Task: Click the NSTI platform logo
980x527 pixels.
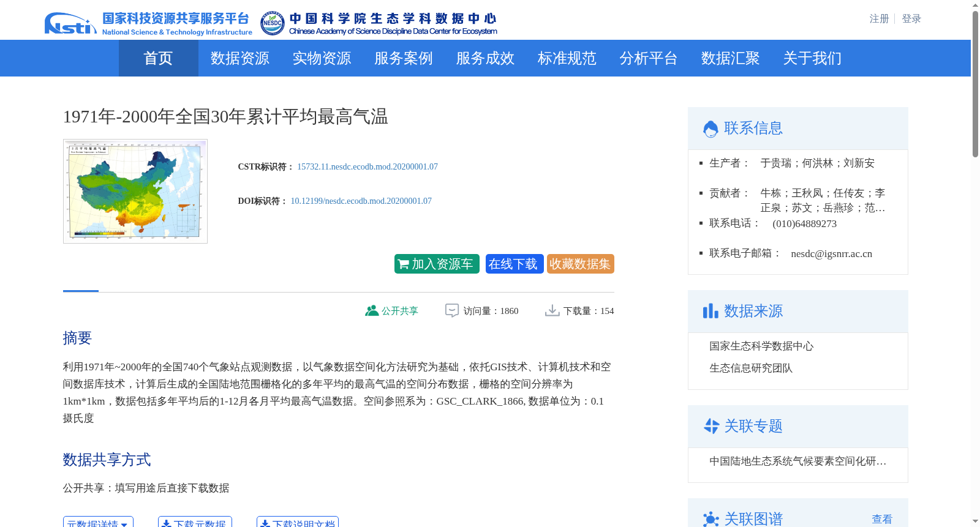Action: (148, 23)
